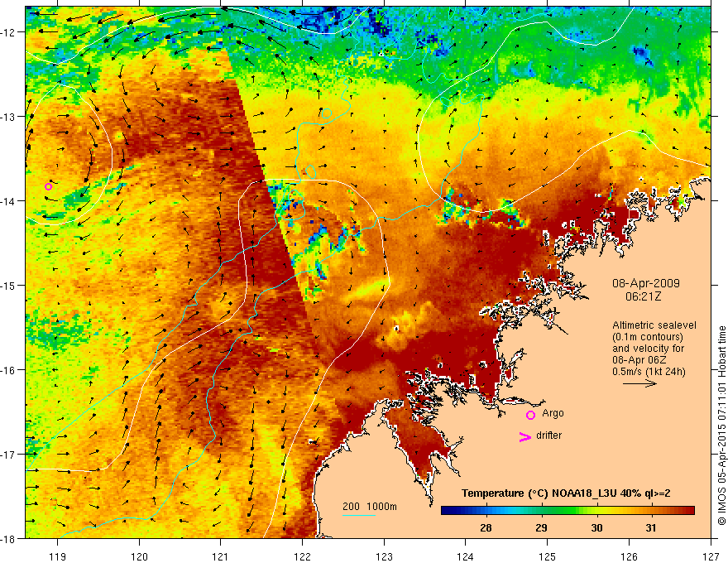Click the color bar value 31
The image size is (728, 563).
(651, 527)
